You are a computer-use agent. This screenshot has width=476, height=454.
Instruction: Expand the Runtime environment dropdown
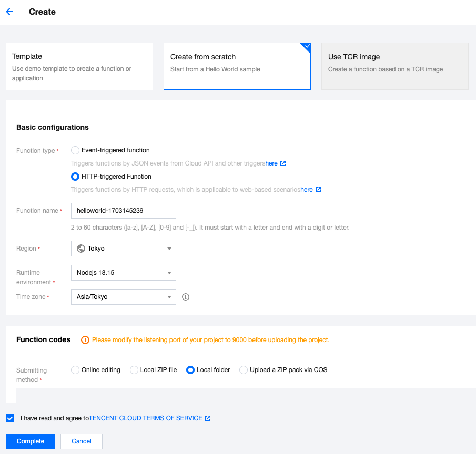pyautogui.click(x=123, y=273)
